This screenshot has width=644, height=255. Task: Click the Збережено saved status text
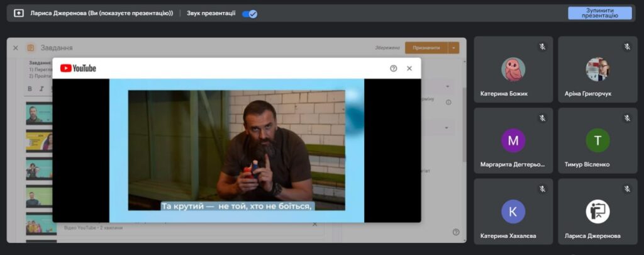coord(387,48)
